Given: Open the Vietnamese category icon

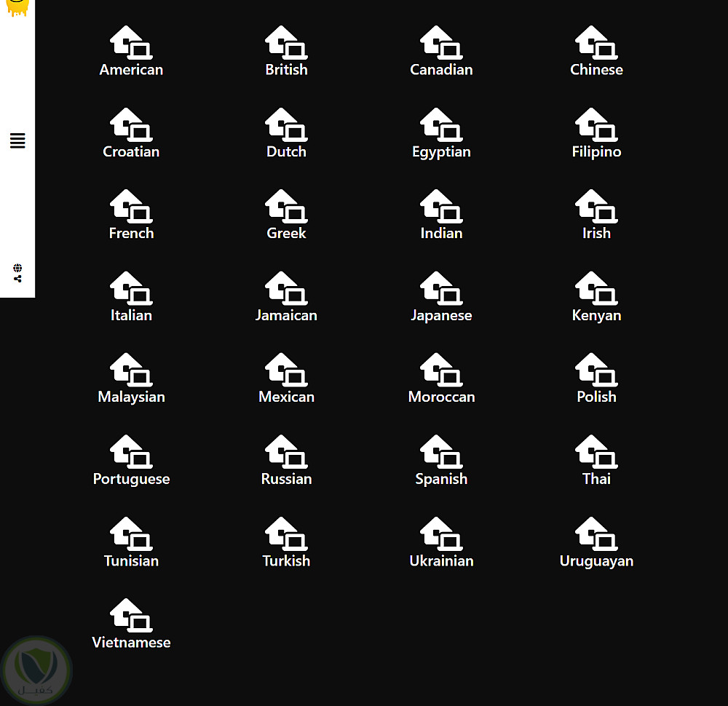Looking at the screenshot, I should [131, 616].
